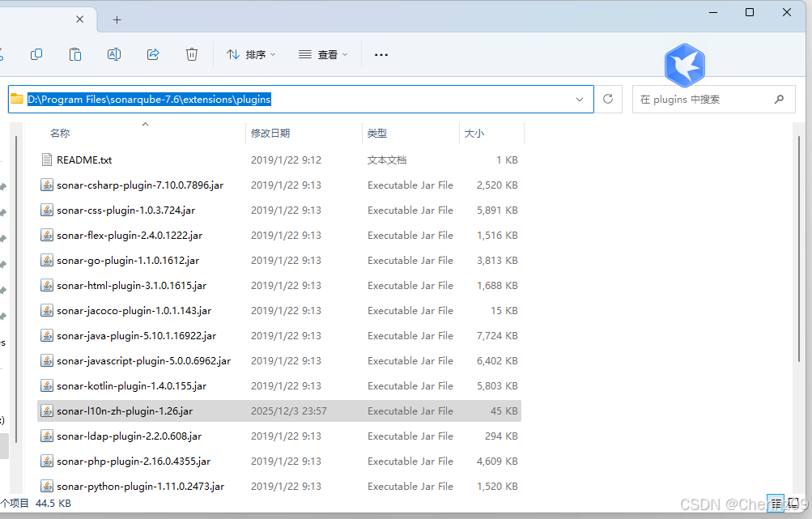
Task: Select sonar-html-plugin-3.1.0.1615.jar icon
Action: click(47, 285)
